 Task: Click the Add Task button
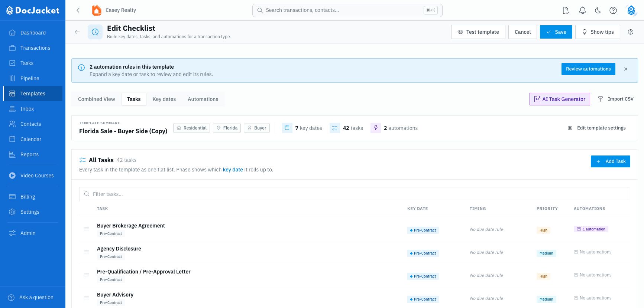click(x=611, y=161)
